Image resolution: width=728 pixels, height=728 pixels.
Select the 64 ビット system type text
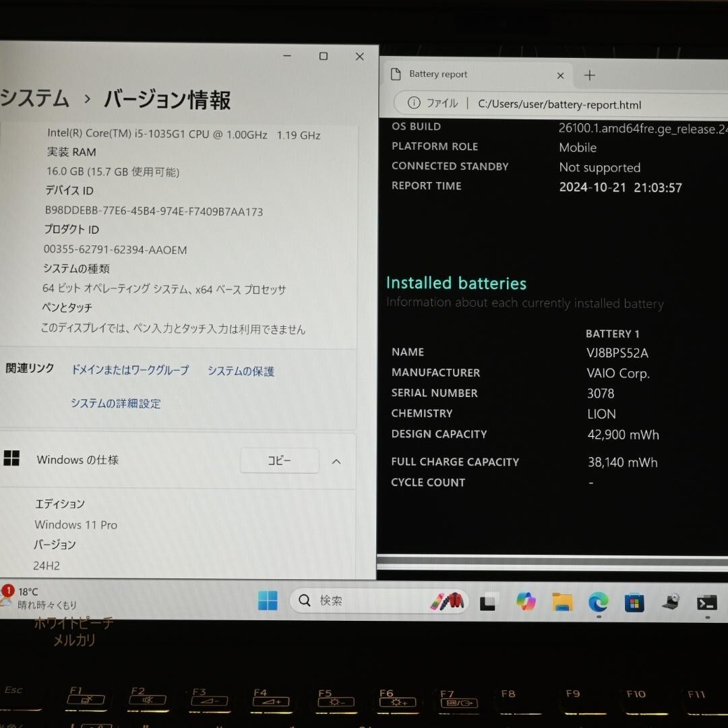click(164, 289)
